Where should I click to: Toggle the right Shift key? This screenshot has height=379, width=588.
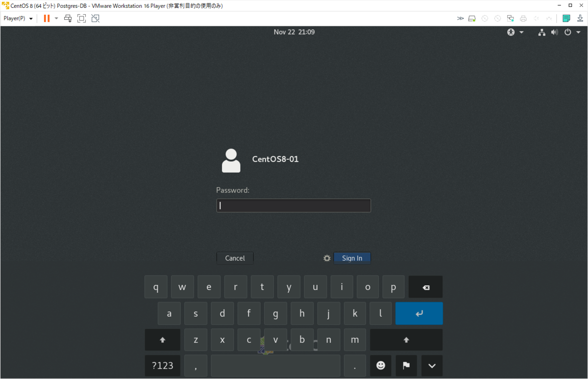coord(406,340)
